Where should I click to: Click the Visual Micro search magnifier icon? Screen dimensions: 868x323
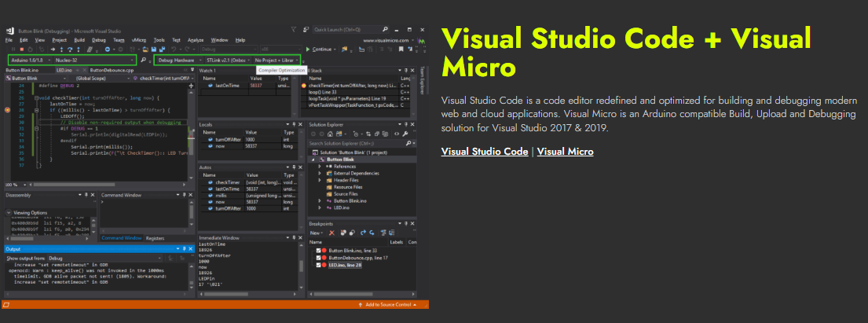tap(144, 60)
